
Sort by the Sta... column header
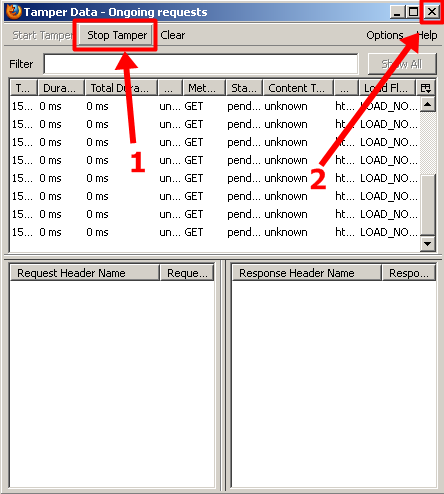point(245,88)
